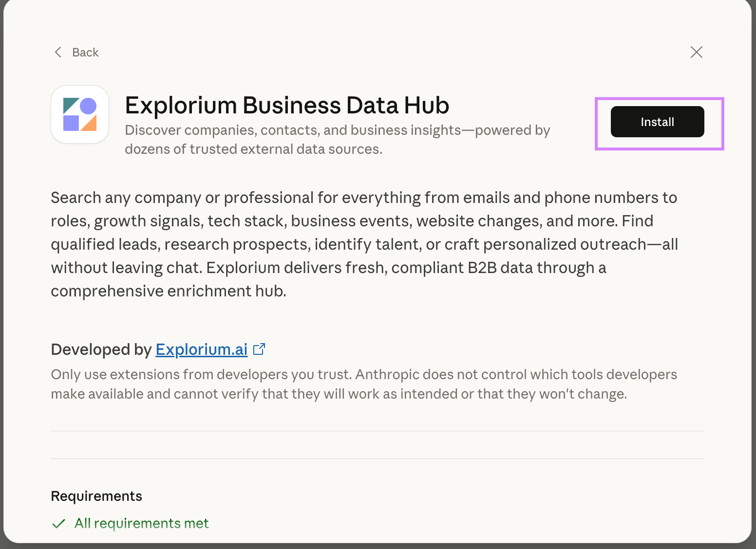Dismiss the dialog with the X

(x=697, y=52)
